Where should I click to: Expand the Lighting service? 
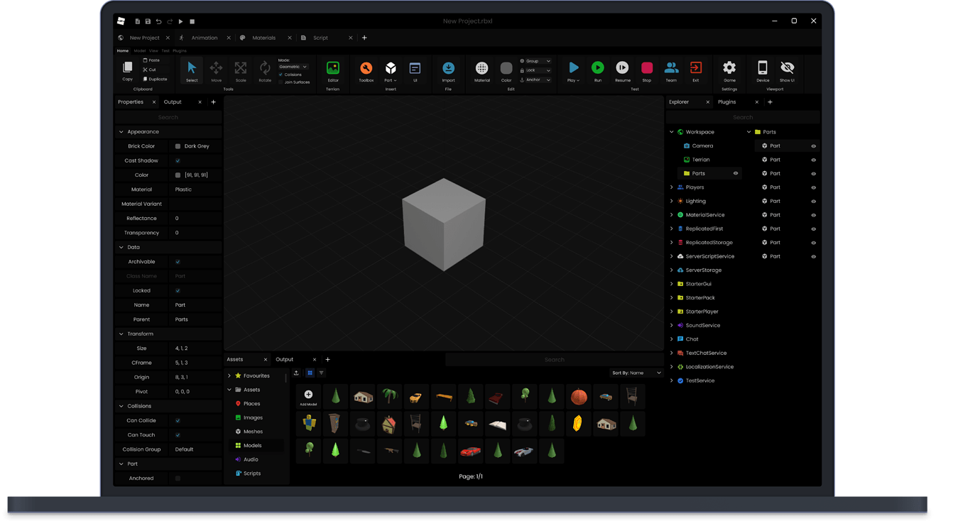click(670, 201)
